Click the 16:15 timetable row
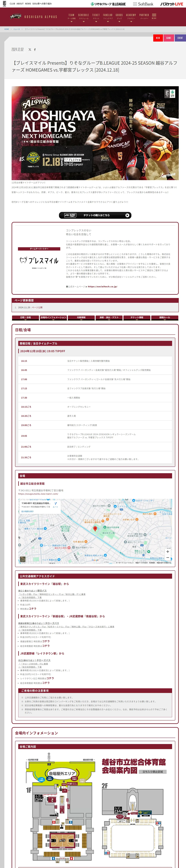186x868 pixels. pos(95,361)
